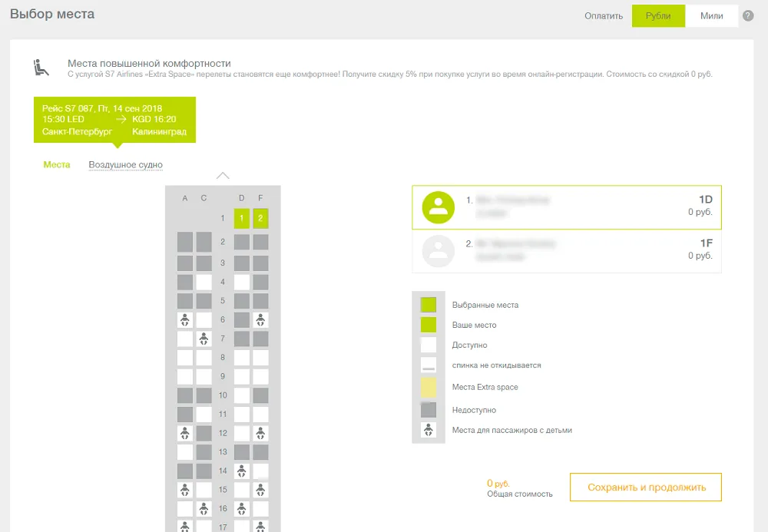Screen dimensions: 768x532
Task: Select child seat 6A on seat map
Action: (185, 320)
